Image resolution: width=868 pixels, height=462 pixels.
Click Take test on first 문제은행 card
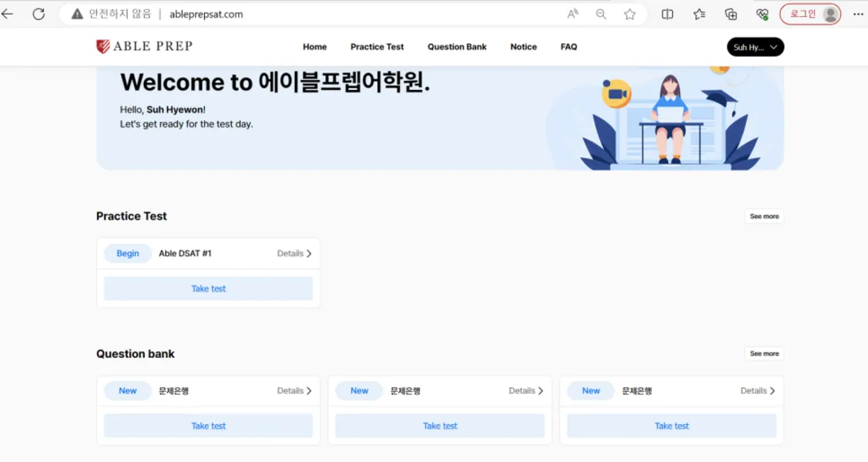pos(208,426)
